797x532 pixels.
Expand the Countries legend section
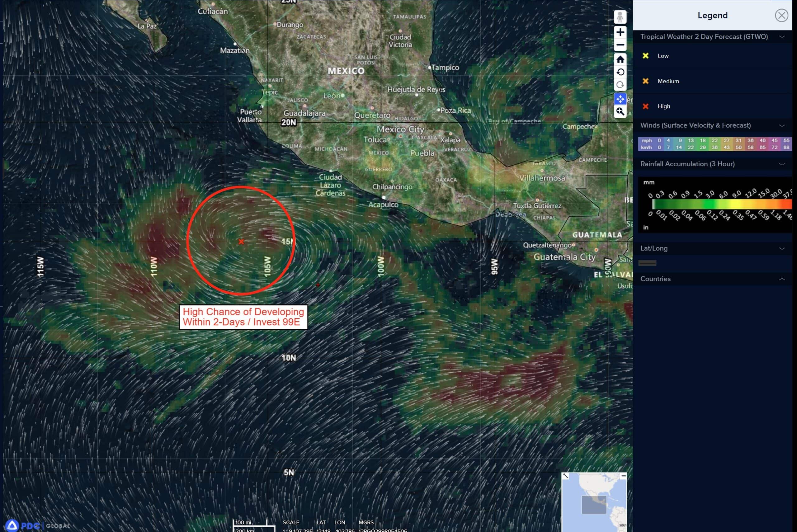coord(782,279)
